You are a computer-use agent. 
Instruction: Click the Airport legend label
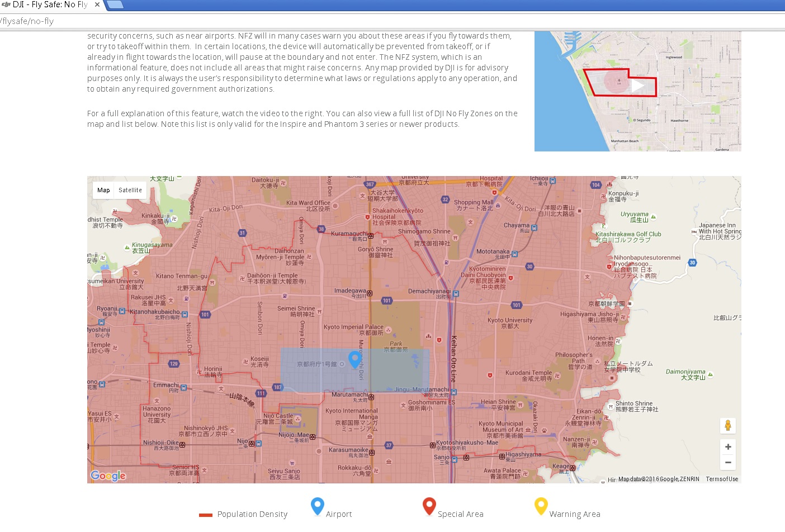tap(339, 514)
